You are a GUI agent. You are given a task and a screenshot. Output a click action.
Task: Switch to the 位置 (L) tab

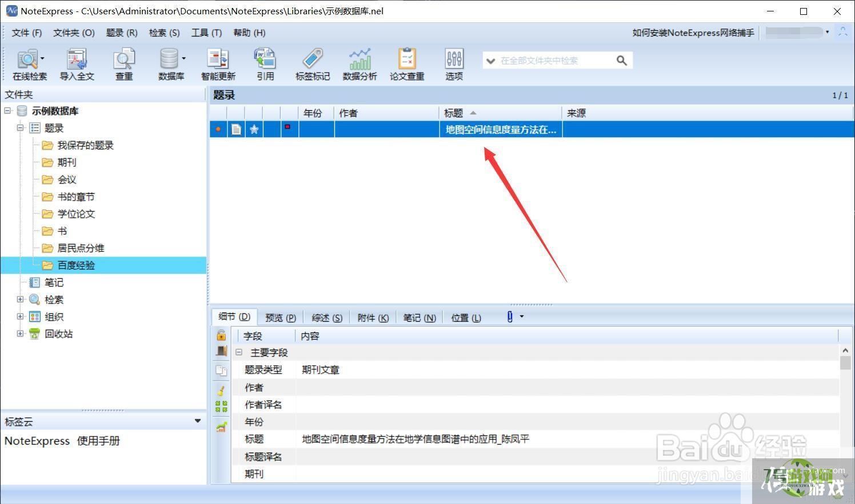click(466, 318)
